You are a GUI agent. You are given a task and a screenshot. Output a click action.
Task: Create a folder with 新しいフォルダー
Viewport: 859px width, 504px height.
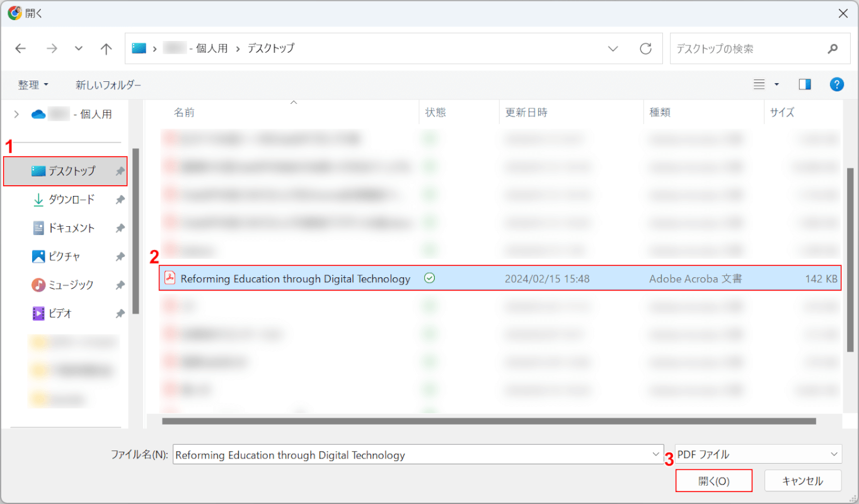[x=108, y=84]
